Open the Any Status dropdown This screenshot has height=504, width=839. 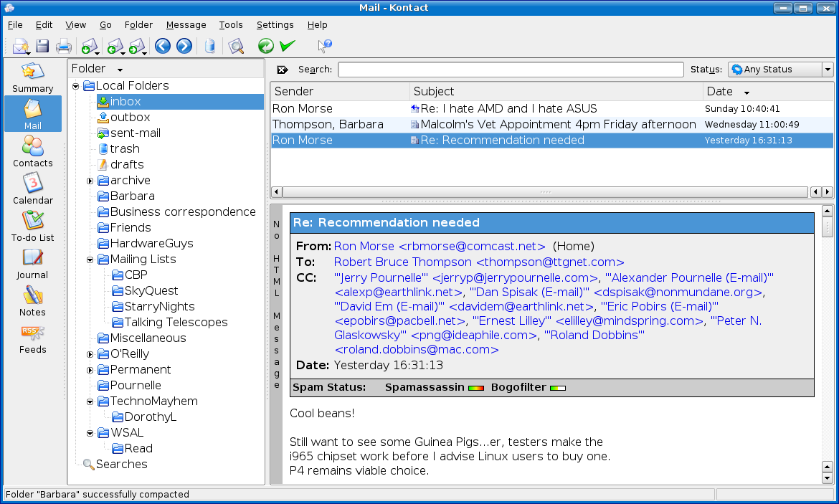[779, 70]
